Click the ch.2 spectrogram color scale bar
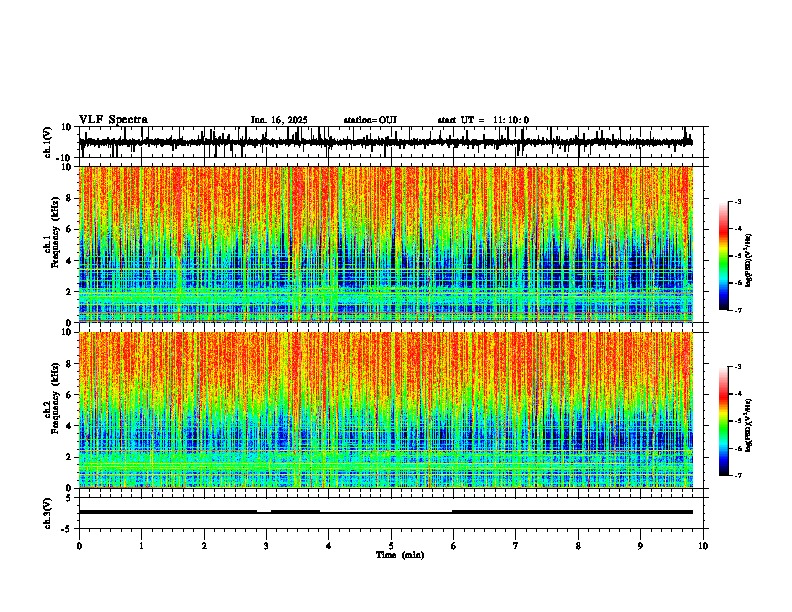Viewport: 792px width, 612px height. coord(724,421)
